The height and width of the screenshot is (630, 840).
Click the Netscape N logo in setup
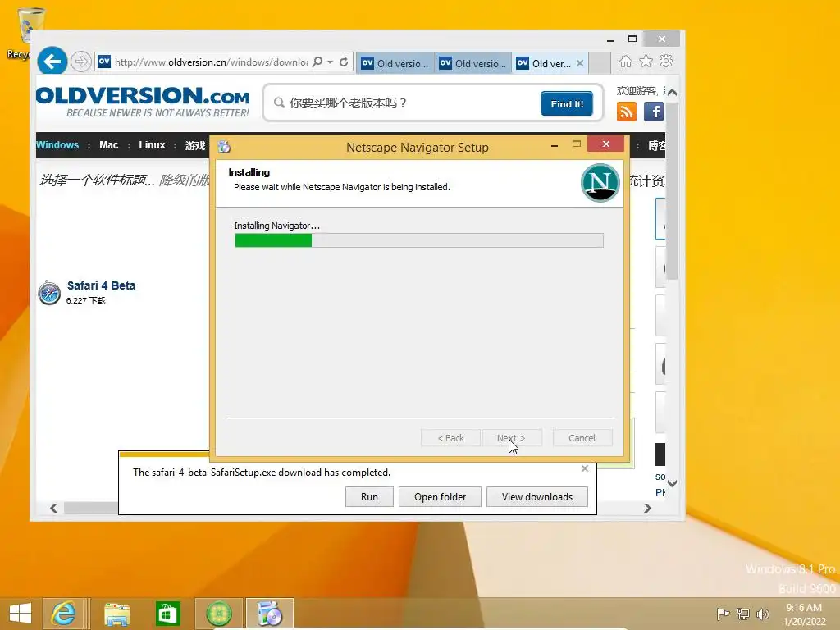[x=600, y=183]
